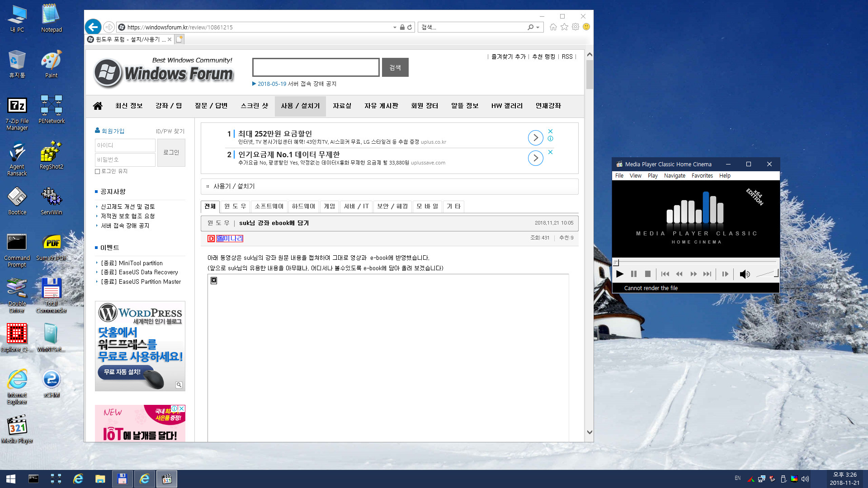Open the 서버 접속 장애 공지 notice
The image size is (868, 488).
coord(125,225)
